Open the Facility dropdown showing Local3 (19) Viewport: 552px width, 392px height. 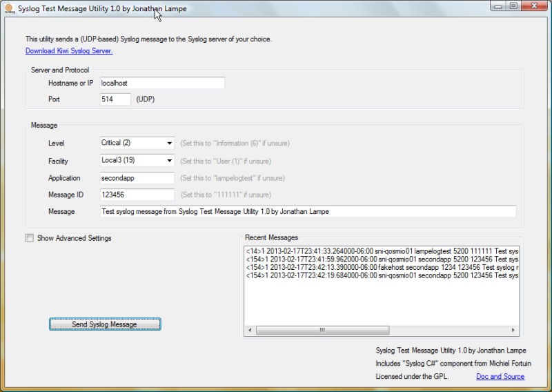point(137,161)
